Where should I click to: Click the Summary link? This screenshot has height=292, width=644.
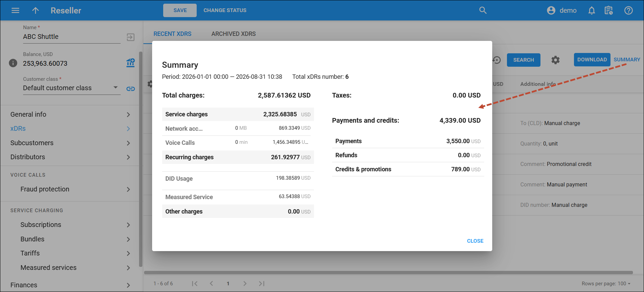pos(627,60)
